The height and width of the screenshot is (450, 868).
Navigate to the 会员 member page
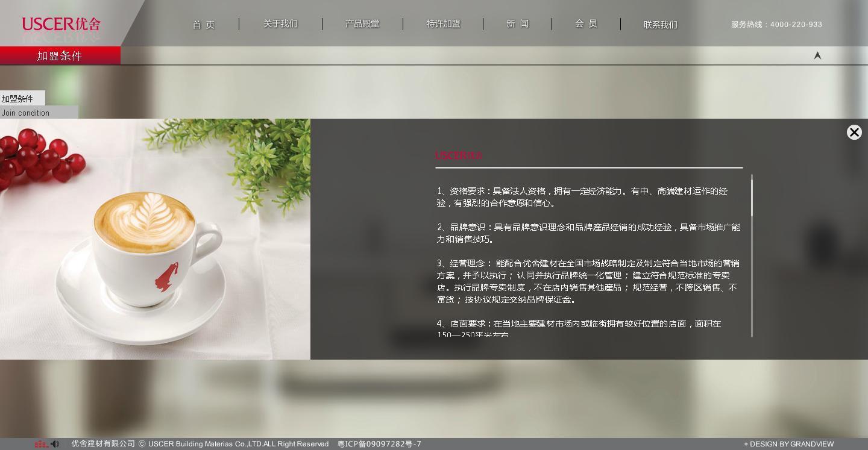[586, 24]
